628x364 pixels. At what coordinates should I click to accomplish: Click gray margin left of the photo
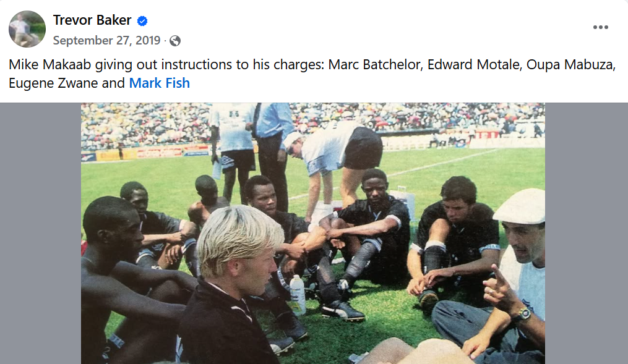point(40,234)
